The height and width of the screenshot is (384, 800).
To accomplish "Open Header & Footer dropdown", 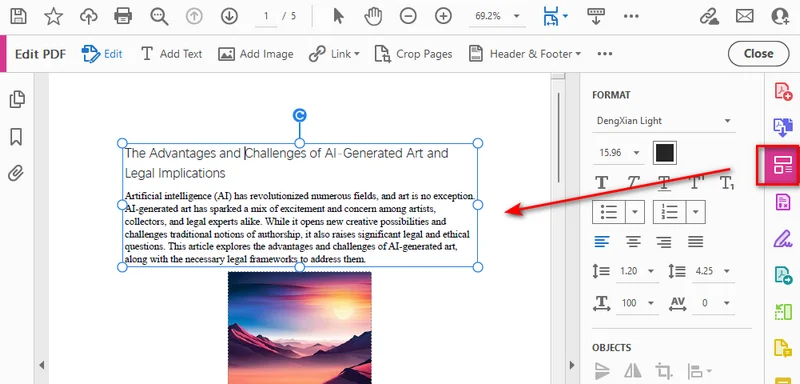I will 525,54.
